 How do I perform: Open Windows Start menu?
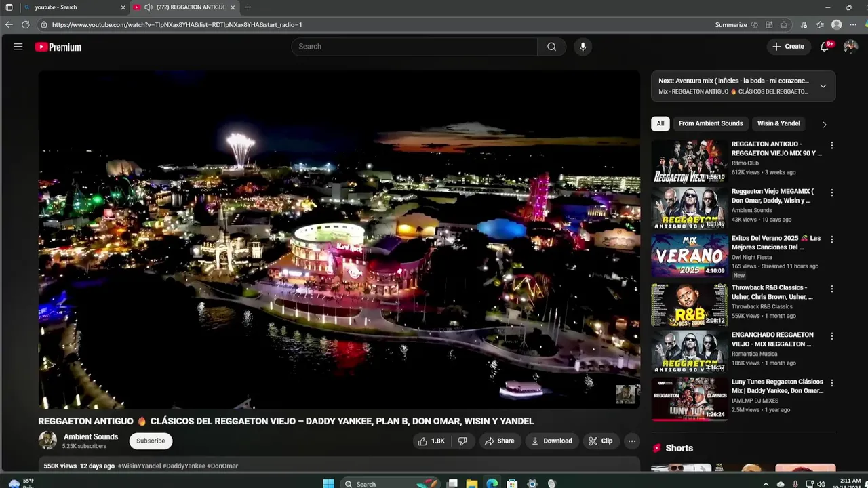click(329, 483)
